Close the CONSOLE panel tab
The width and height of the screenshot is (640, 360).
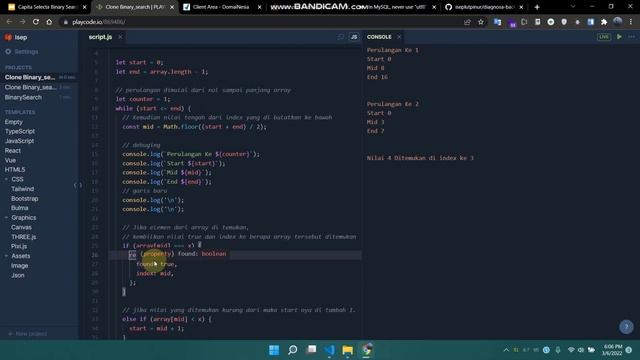tap(399, 37)
